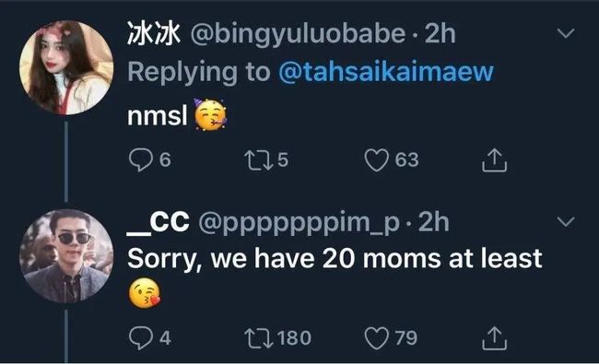Open the @pppppppim_p handle
599x364 pixels.
(299, 223)
